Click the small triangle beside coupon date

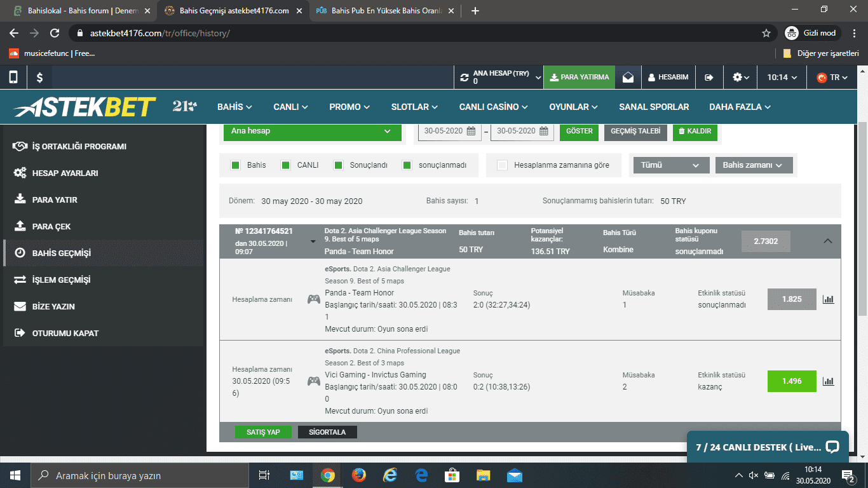(313, 241)
